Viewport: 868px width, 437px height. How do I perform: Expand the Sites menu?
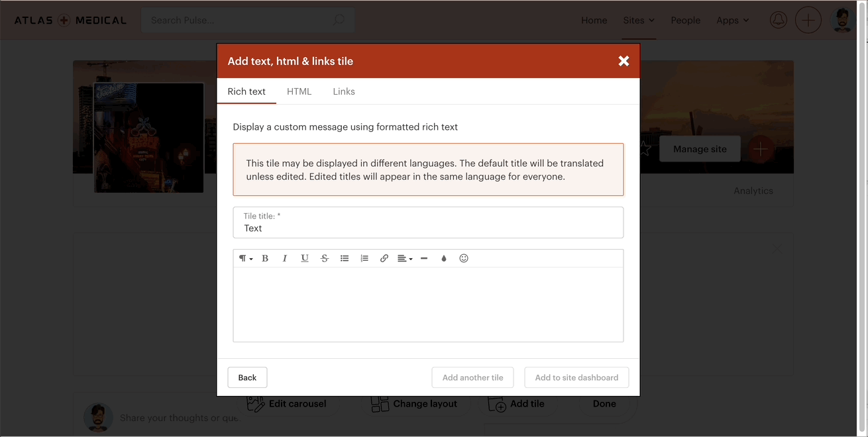[x=639, y=21]
